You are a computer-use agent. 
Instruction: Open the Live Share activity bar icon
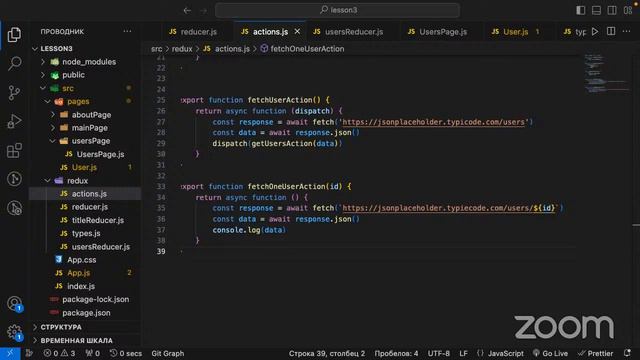(x=14, y=208)
